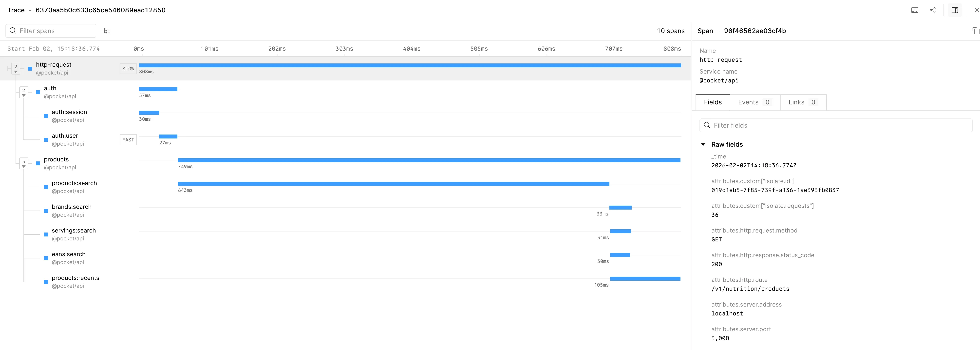Select the Fields tab
The width and height of the screenshot is (980, 350).
coord(713,102)
